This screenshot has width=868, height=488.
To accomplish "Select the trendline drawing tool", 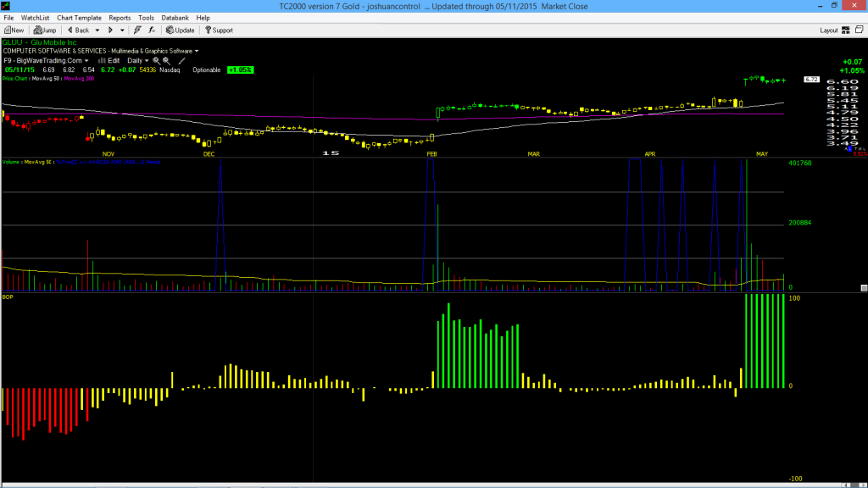I will coord(181,60).
